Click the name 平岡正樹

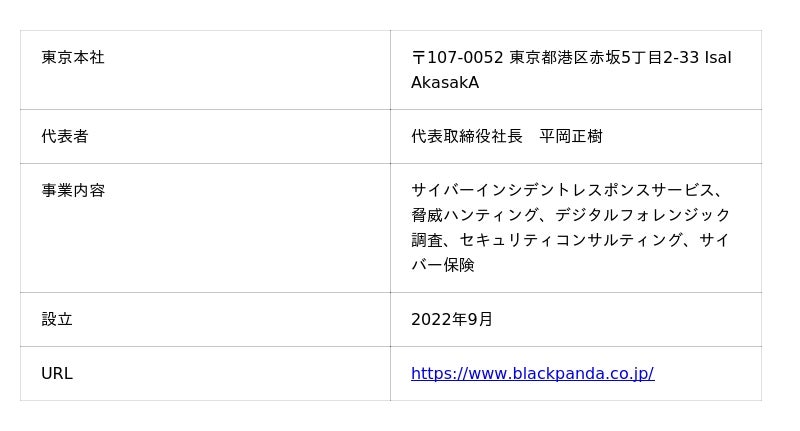tap(571, 136)
